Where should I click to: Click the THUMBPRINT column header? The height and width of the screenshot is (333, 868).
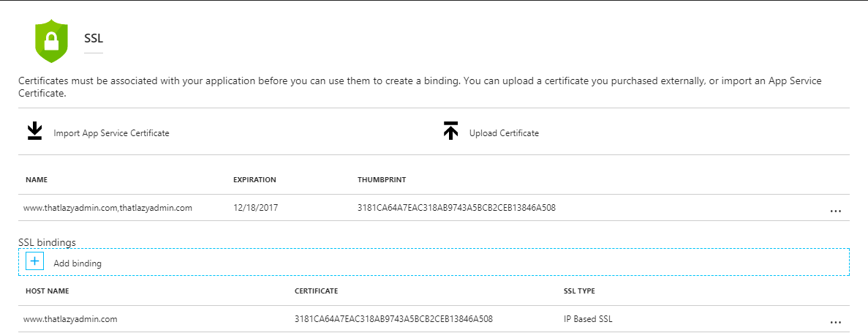382,180
